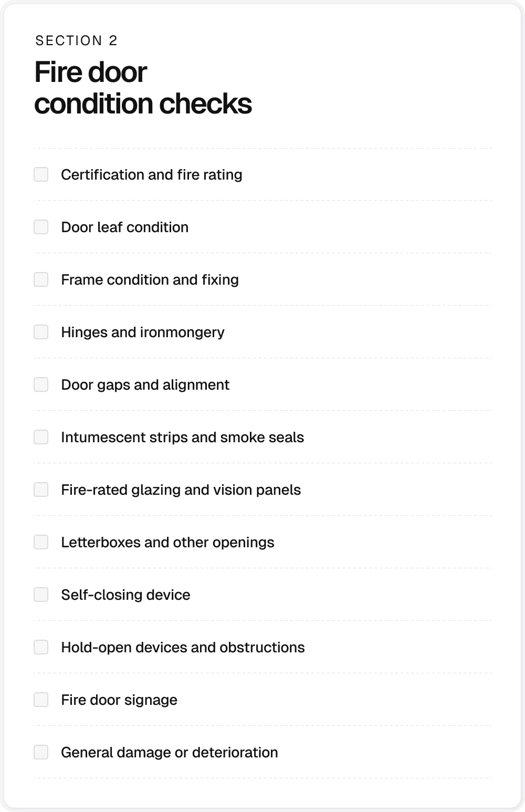
Task: Check the Hinges and ironmongery checkbox
Action: point(41,331)
